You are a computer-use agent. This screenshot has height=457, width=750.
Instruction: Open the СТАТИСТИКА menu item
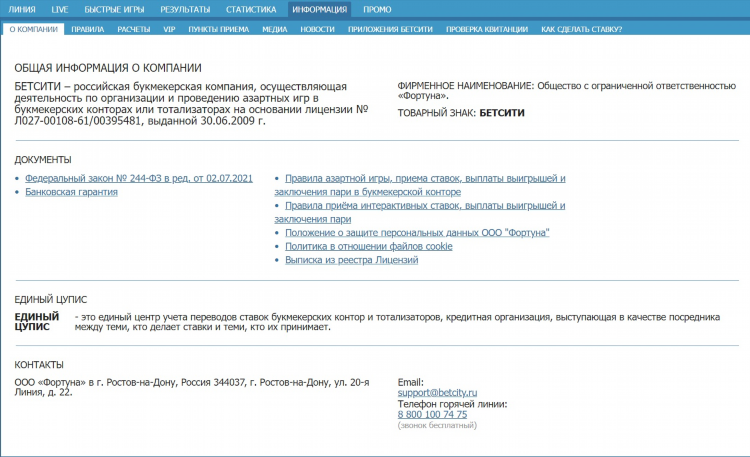[251, 10]
